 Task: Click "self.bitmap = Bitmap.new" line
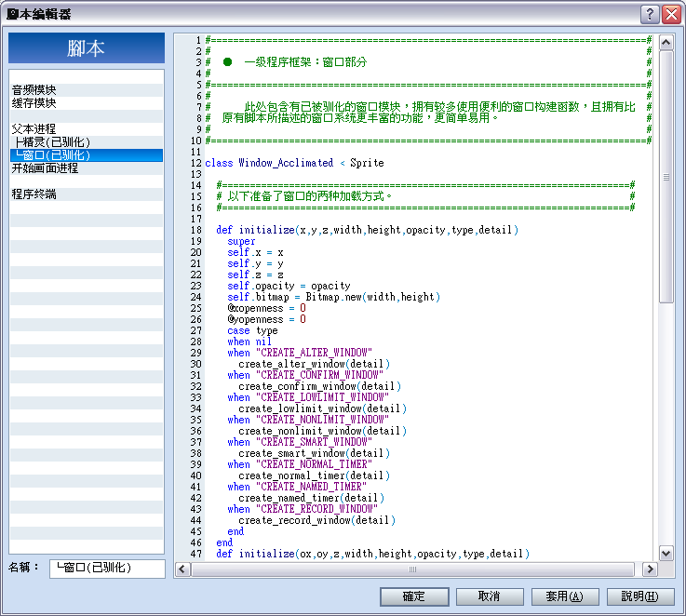click(333, 297)
